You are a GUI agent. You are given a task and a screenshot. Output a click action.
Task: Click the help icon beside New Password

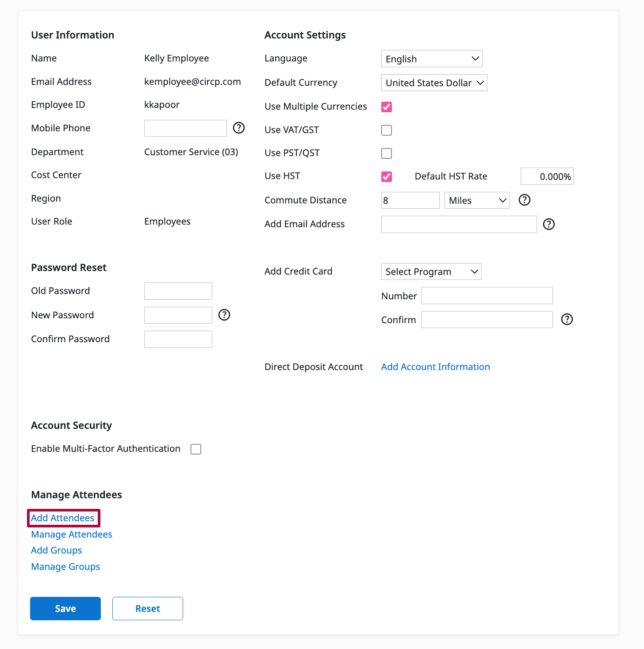[224, 315]
